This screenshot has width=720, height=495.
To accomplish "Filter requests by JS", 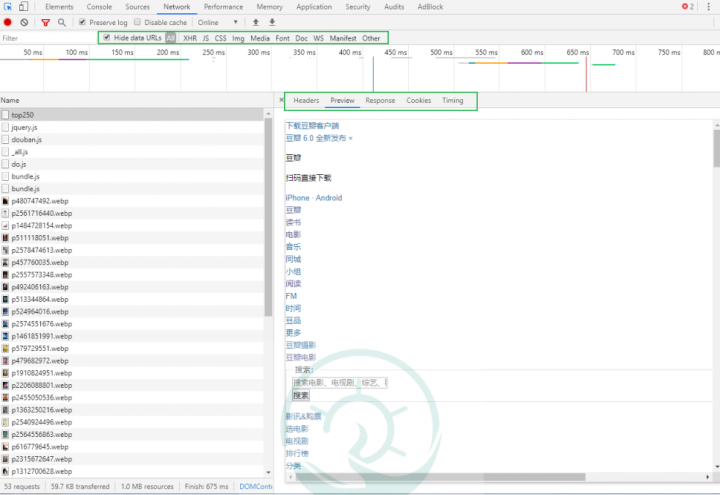I will [206, 38].
